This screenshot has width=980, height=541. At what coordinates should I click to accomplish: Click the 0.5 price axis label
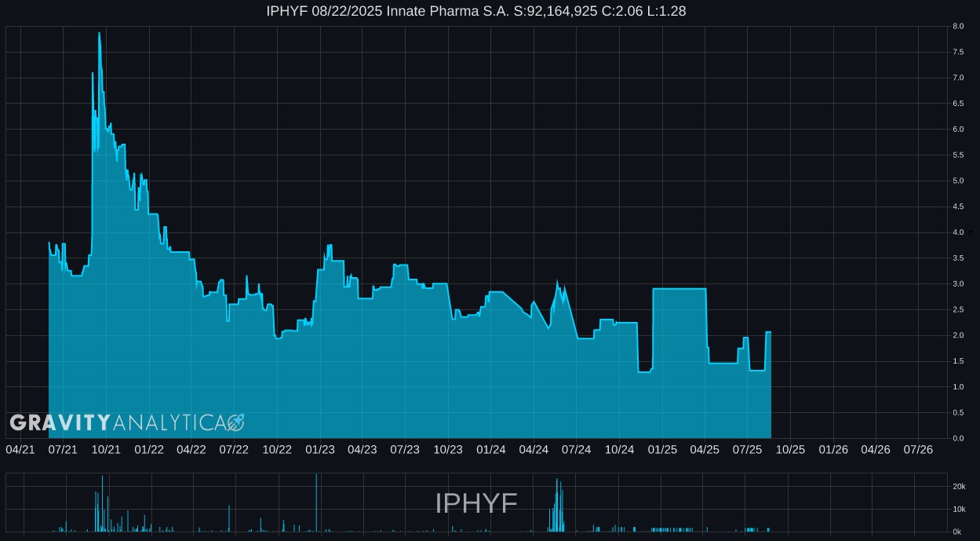coord(958,412)
